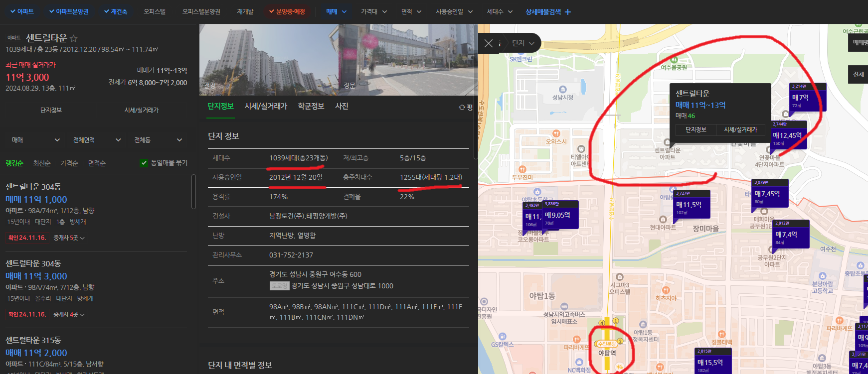Click the GS칼텍스 gas station icon
The height and width of the screenshot is (374, 868).
point(503,336)
